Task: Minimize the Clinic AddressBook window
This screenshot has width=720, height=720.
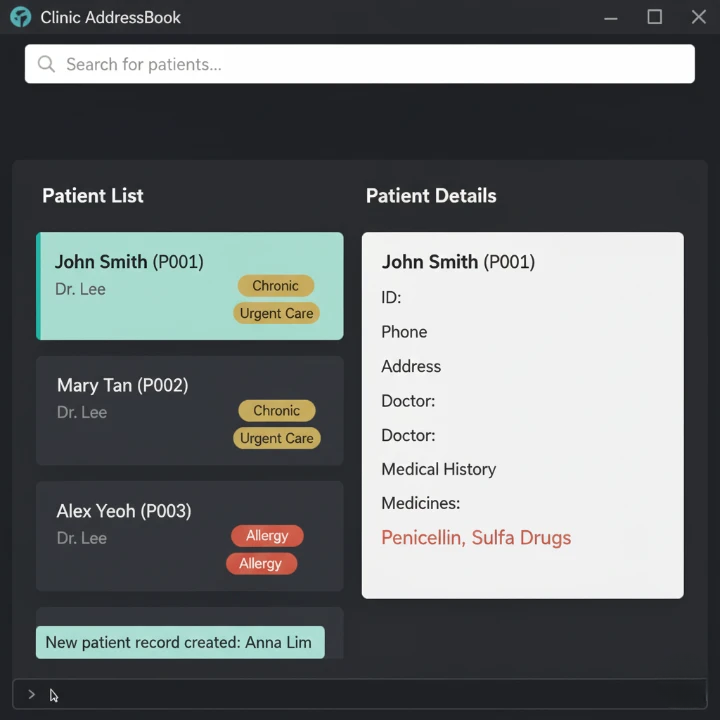Action: [x=610, y=17]
